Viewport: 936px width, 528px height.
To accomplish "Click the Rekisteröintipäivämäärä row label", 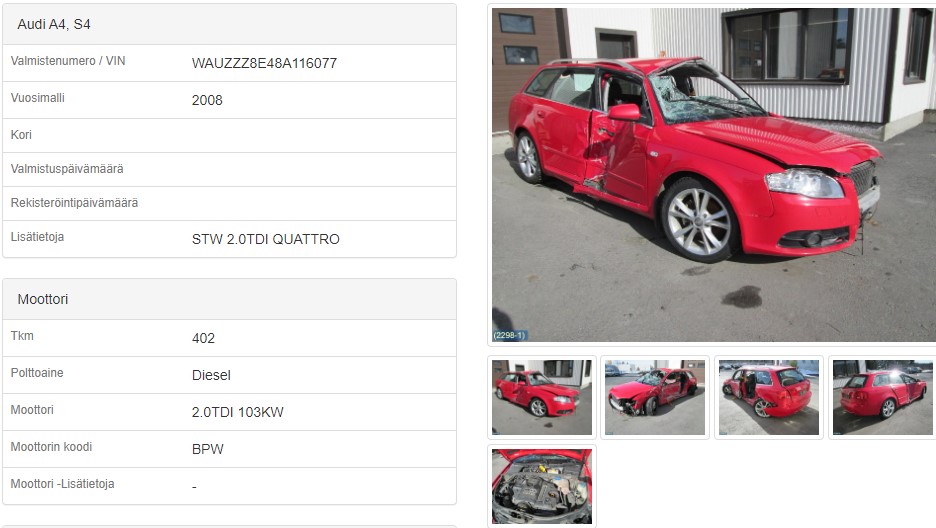I will coord(74,203).
